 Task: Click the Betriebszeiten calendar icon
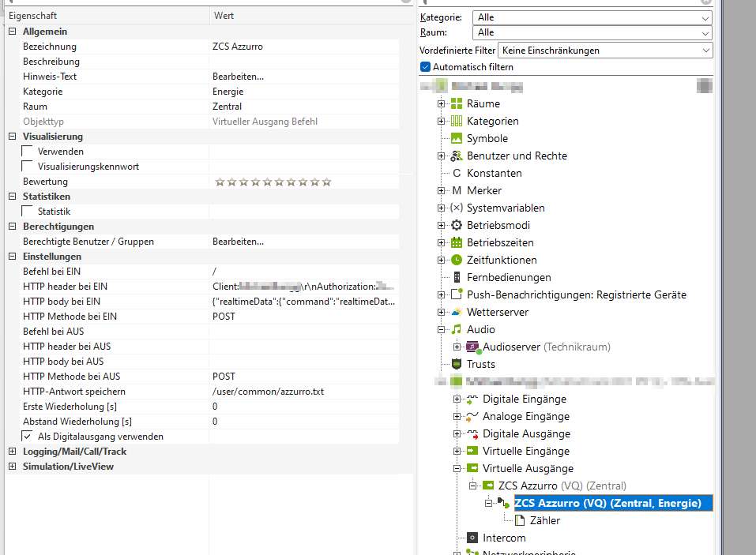tap(457, 242)
